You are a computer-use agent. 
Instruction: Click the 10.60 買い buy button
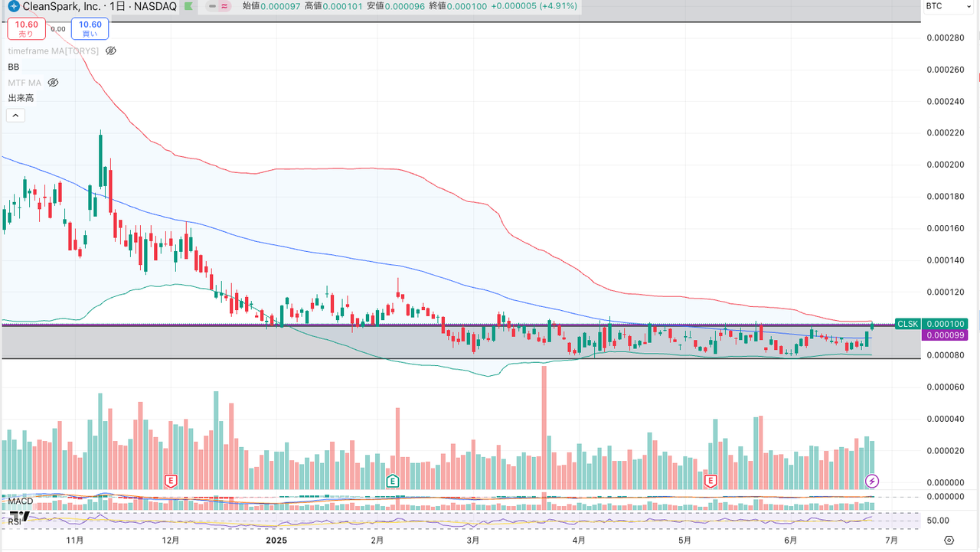coord(90,29)
